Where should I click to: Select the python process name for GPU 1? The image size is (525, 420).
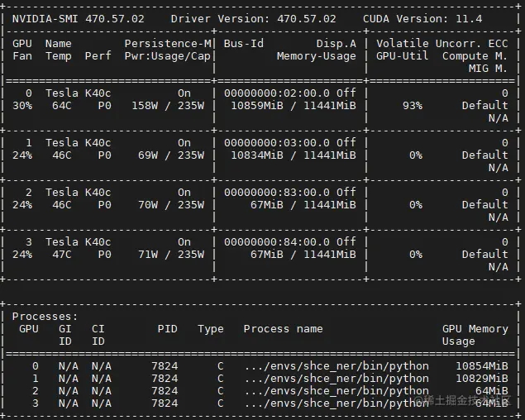336,379
